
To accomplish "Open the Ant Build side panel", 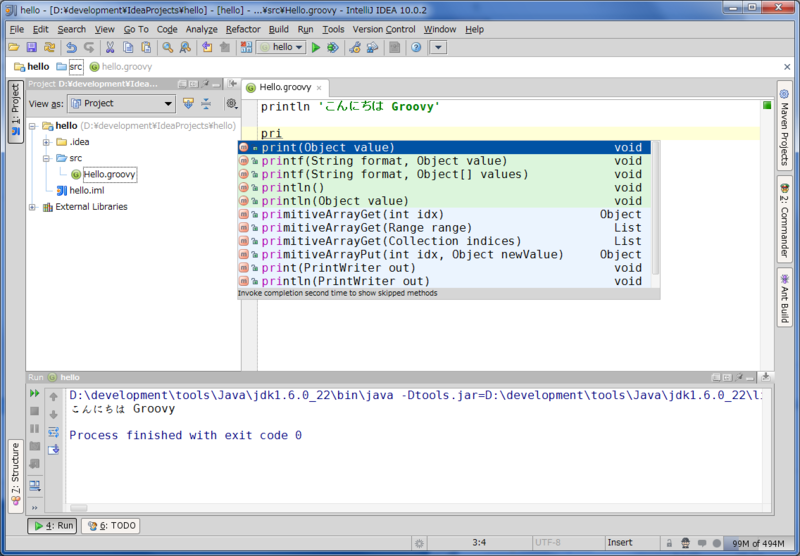I will (x=784, y=297).
